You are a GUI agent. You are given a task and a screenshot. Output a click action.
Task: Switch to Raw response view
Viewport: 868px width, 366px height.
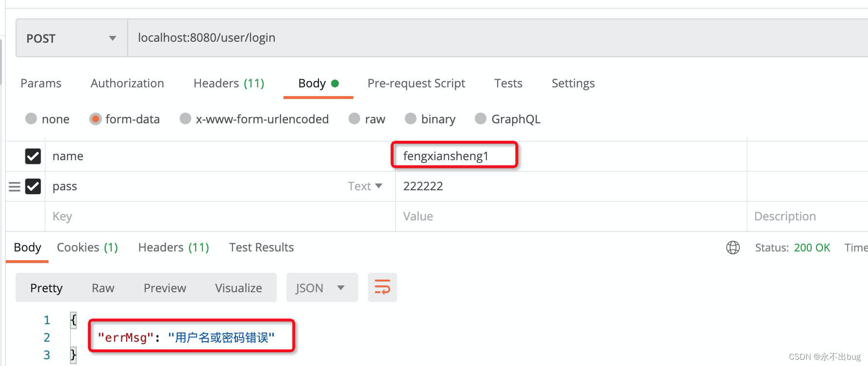(x=102, y=287)
